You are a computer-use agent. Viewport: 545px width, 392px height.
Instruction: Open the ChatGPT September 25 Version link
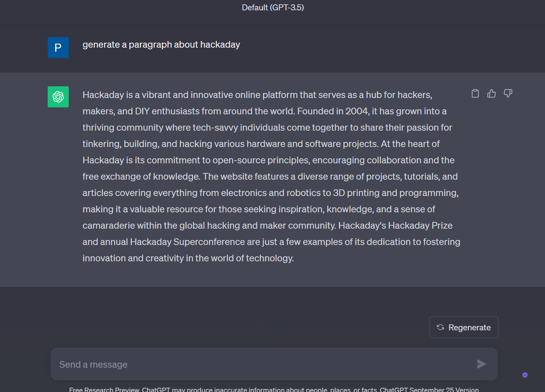coord(429,389)
